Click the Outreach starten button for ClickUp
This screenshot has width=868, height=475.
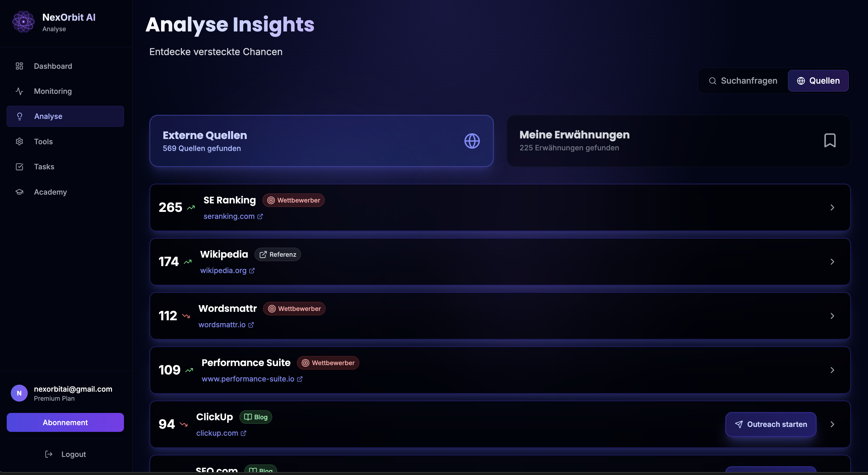coord(771,424)
